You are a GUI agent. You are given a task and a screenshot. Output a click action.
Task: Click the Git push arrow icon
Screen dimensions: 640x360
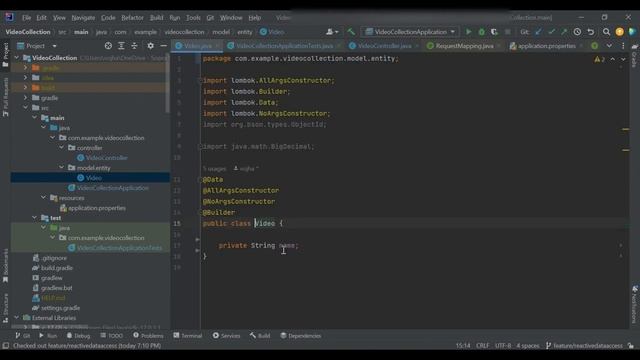tap(564, 32)
